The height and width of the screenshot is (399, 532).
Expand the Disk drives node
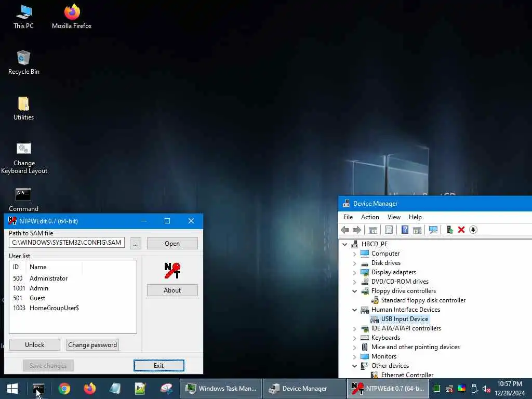[x=354, y=263]
